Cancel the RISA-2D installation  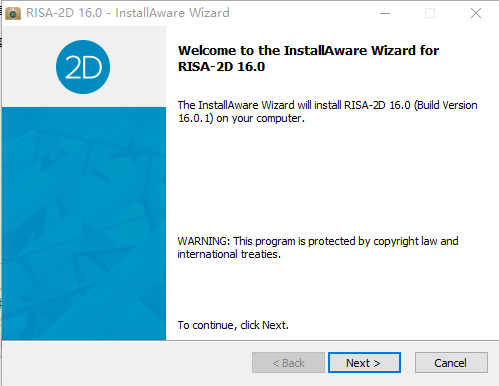coord(451,363)
